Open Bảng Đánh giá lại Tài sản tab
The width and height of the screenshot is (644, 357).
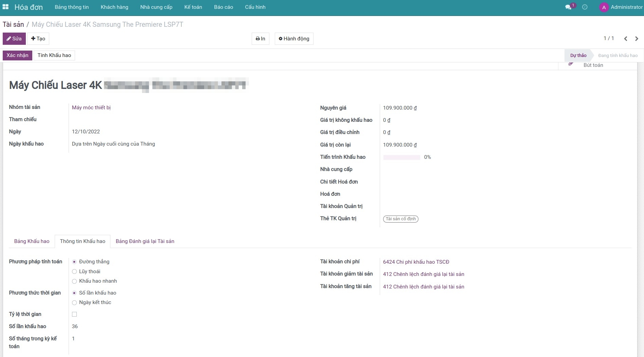[145, 241]
